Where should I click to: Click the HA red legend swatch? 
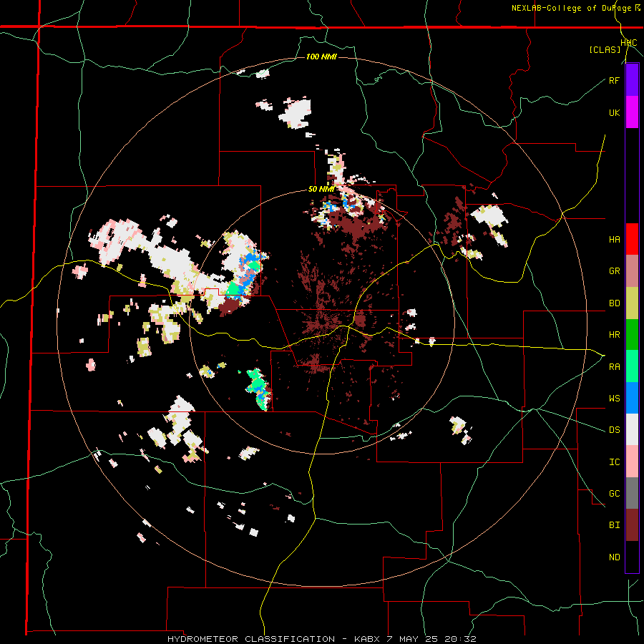point(632,239)
